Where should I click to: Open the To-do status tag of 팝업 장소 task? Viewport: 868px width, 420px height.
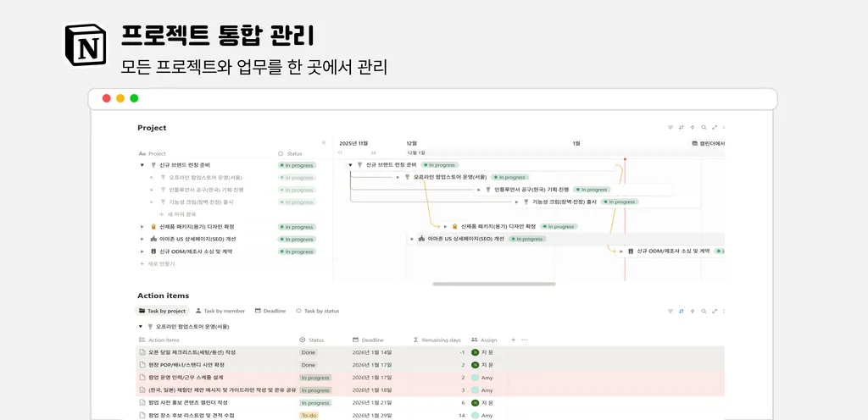point(309,415)
